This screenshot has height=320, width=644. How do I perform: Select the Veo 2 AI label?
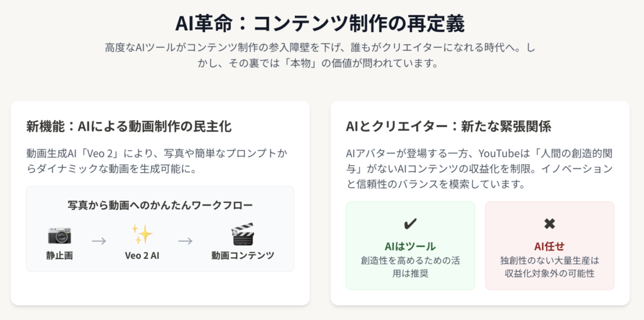[x=142, y=255]
